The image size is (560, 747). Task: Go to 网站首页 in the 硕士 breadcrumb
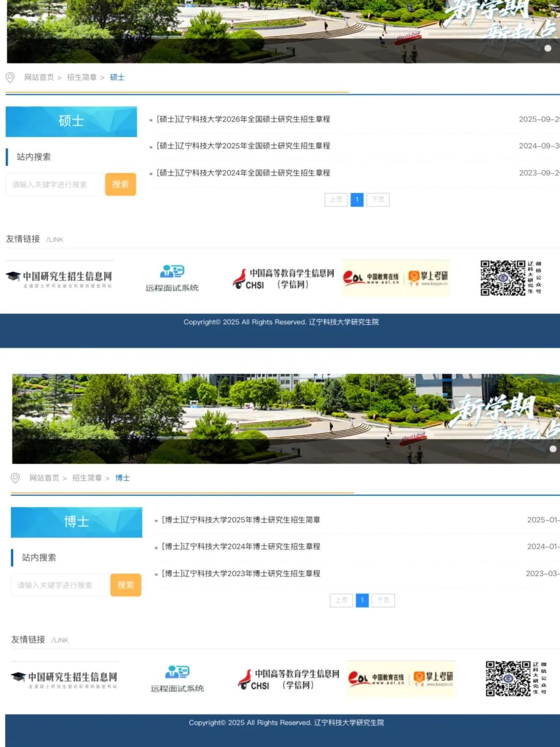click(x=39, y=78)
